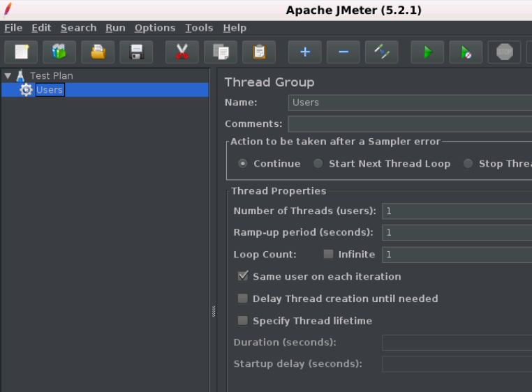Click the Thread Properties label
Screen dimensions: 532x392
pos(279,191)
